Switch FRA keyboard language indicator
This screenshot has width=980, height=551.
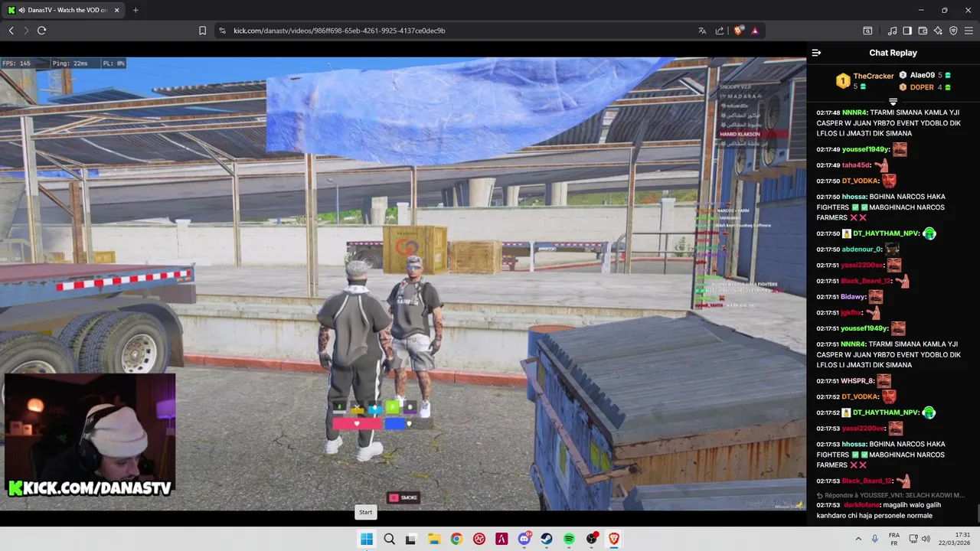pos(893,539)
